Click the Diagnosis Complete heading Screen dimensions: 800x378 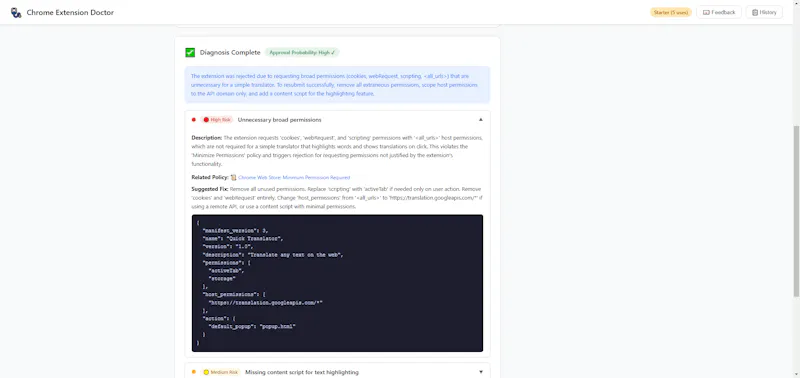(230, 53)
